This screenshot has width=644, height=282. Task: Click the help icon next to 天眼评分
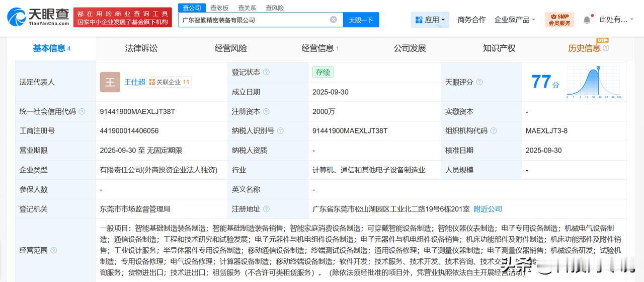click(479, 82)
